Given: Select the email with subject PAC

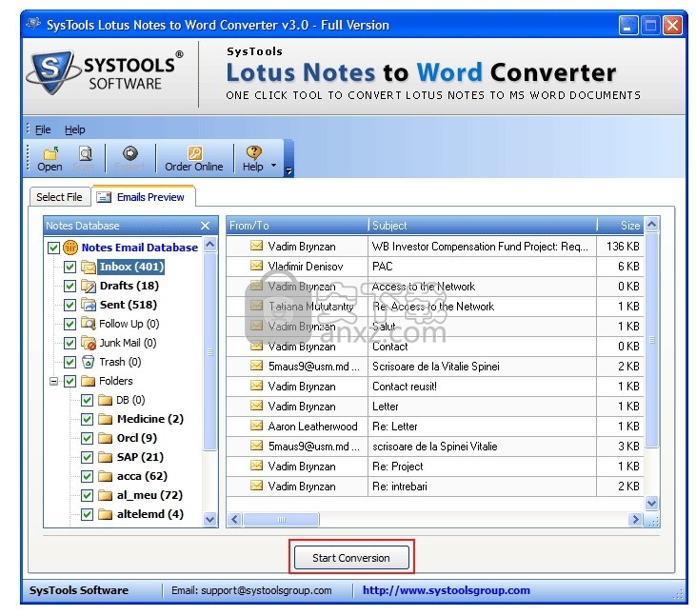Looking at the screenshot, I should (435, 267).
